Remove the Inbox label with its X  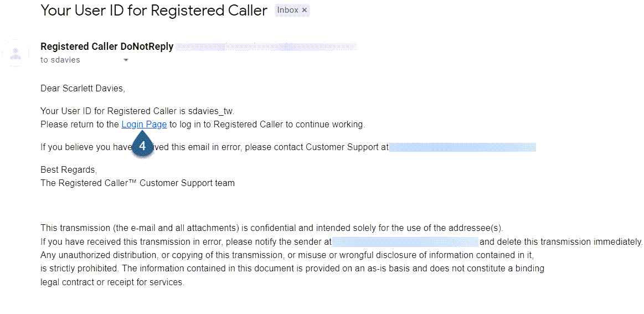click(304, 11)
